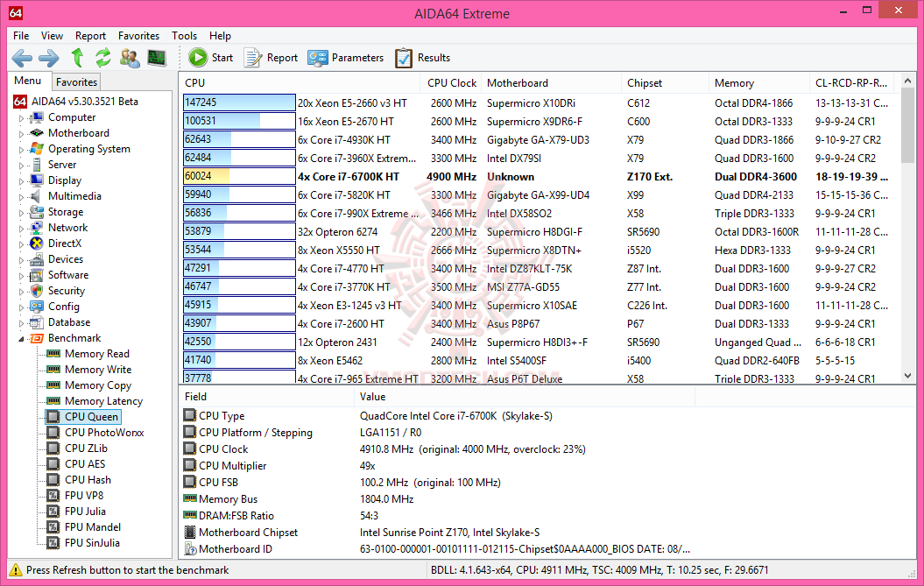924x586 pixels.
Task: Select the Database icon in tree
Action: tap(37, 322)
